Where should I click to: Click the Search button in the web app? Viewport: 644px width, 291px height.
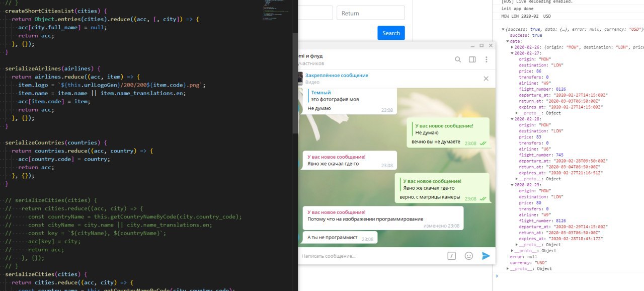391,33
